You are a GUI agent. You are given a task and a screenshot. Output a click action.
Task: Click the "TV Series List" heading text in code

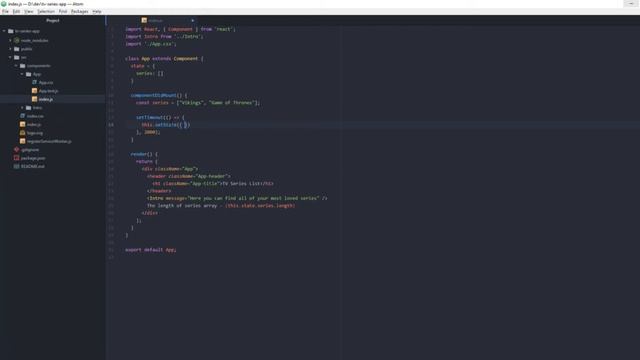click(241, 184)
